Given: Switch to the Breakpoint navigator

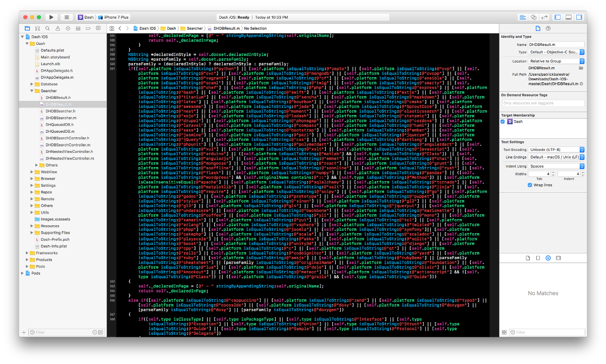Looking at the screenshot, I should 88,29.
